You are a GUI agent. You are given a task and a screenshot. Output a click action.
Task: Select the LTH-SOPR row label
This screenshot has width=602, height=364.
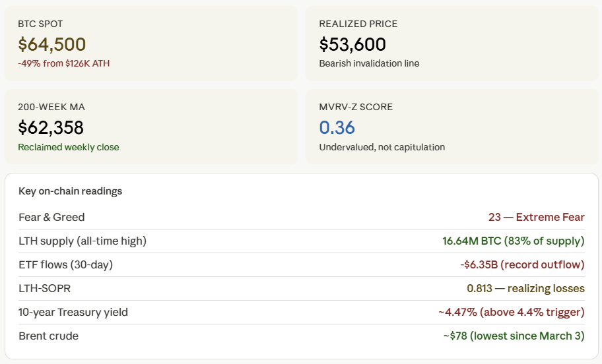(x=44, y=288)
